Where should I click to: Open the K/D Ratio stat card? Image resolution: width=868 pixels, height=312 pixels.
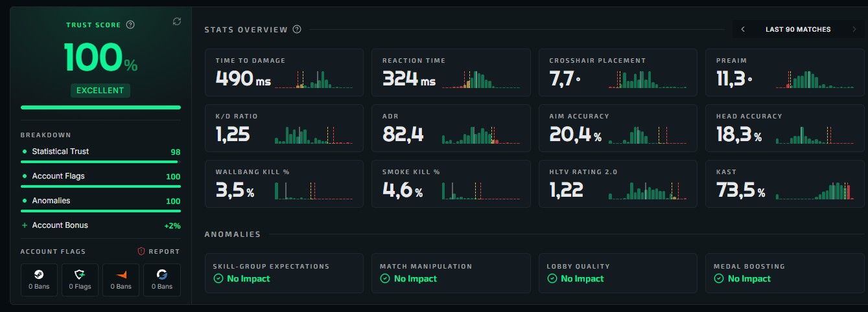(x=284, y=128)
